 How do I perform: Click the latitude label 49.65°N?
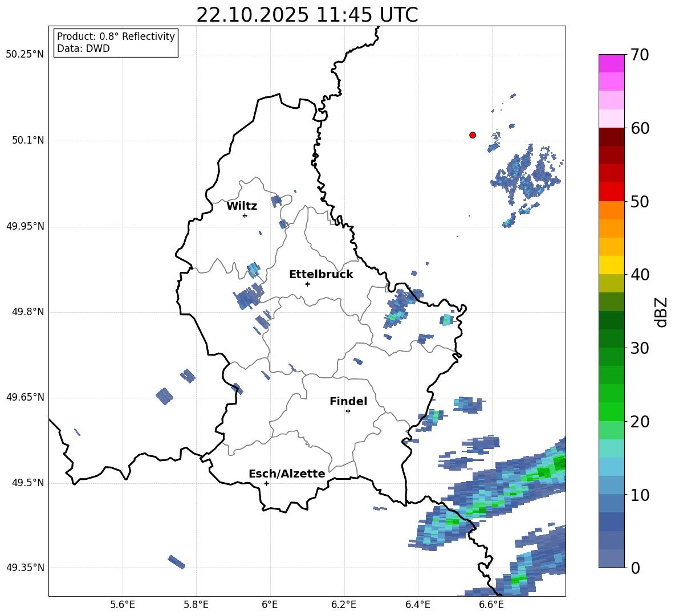[25, 397]
